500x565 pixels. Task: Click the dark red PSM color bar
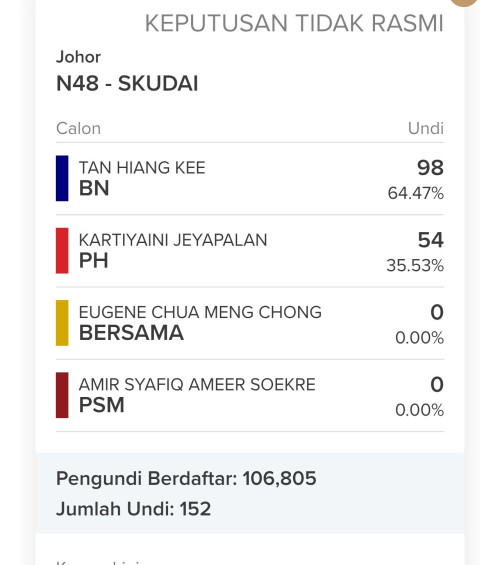click(62, 395)
